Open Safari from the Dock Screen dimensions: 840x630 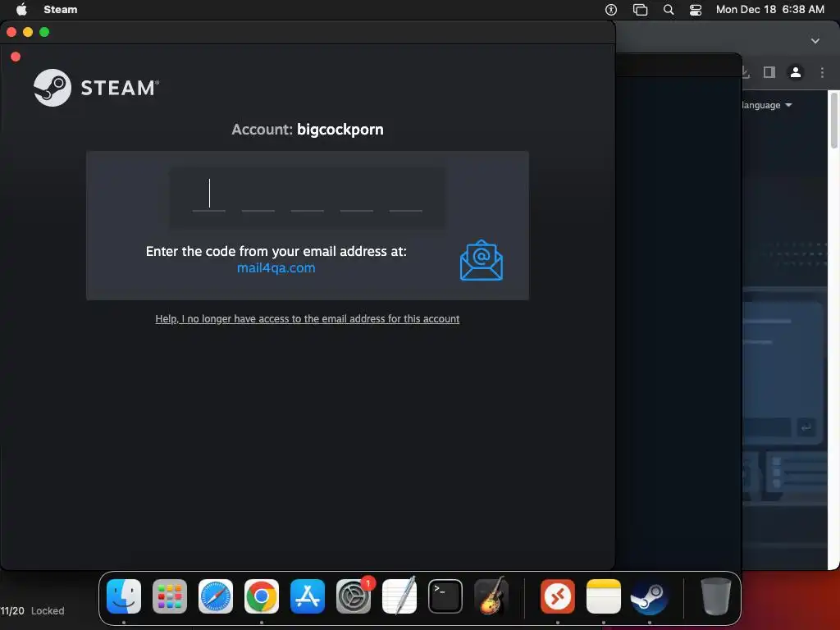(x=216, y=596)
